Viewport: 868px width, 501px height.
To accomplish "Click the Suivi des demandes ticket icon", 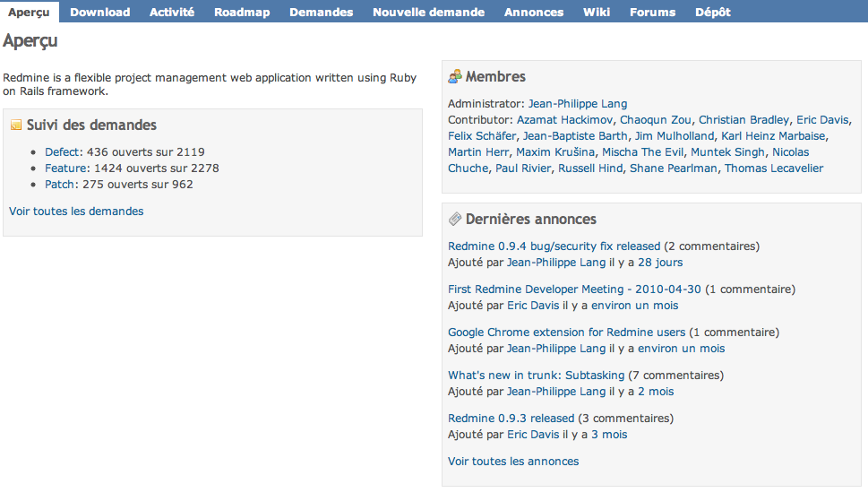I will [16, 125].
